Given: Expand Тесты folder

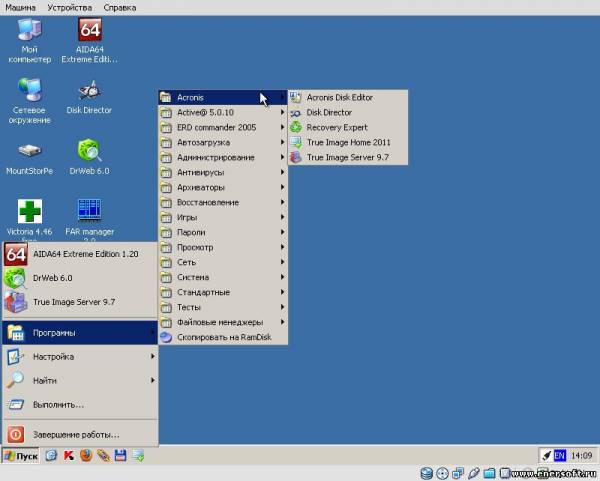Looking at the screenshot, I should (x=223, y=307).
